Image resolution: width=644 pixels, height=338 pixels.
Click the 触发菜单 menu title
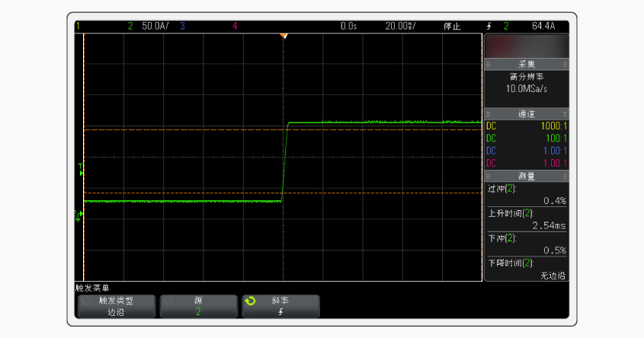[92, 288]
